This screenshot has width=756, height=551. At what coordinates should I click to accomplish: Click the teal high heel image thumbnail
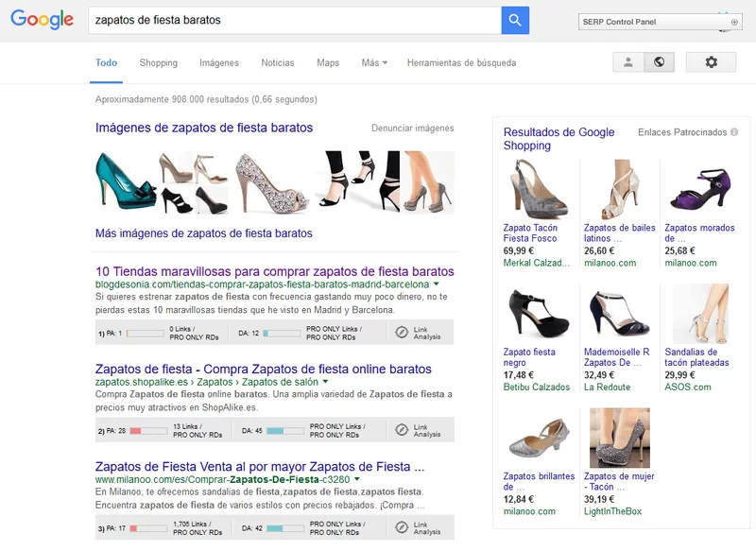pyautogui.click(x=126, y=181)
